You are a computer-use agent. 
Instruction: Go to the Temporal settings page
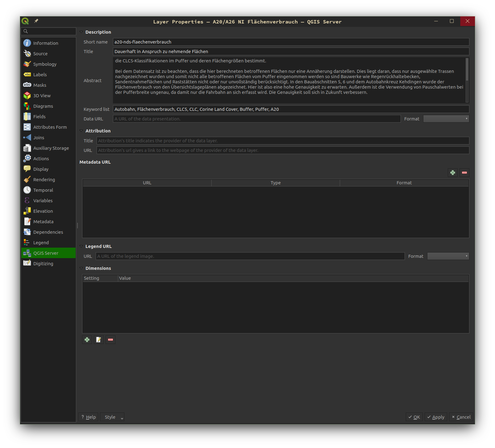43,190
